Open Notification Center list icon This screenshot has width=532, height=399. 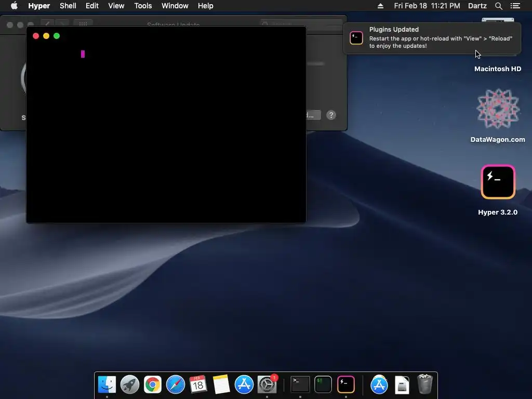515,6
